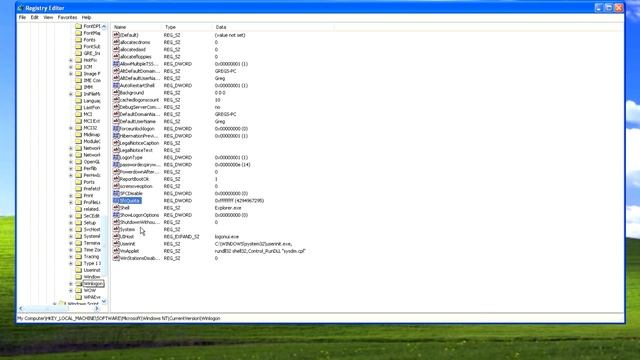Screen dimensions: 640x360
Task: Select the VmApplet value name
Action: pos(129,251)
